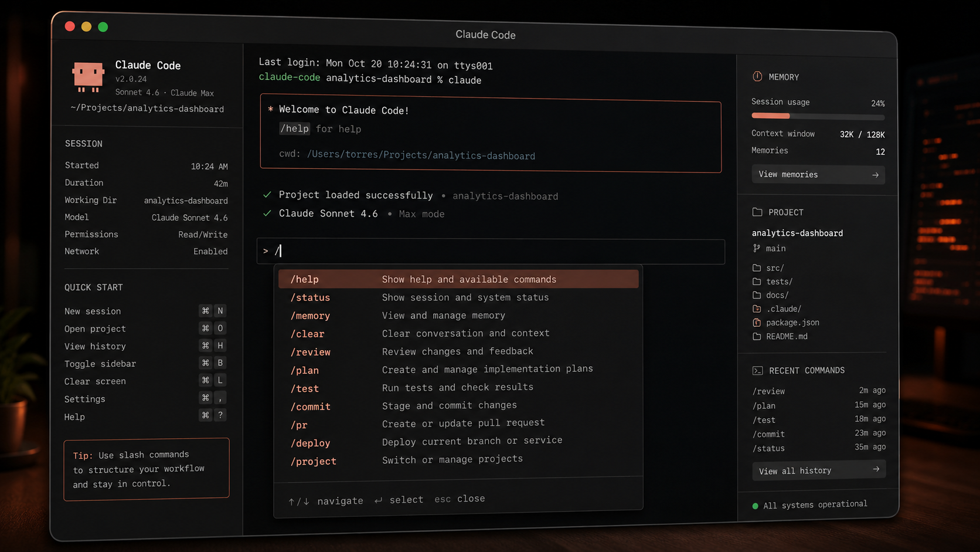Start a New session from Quick Start
Viewport: 980px width, 552px height.
(146, 311)
